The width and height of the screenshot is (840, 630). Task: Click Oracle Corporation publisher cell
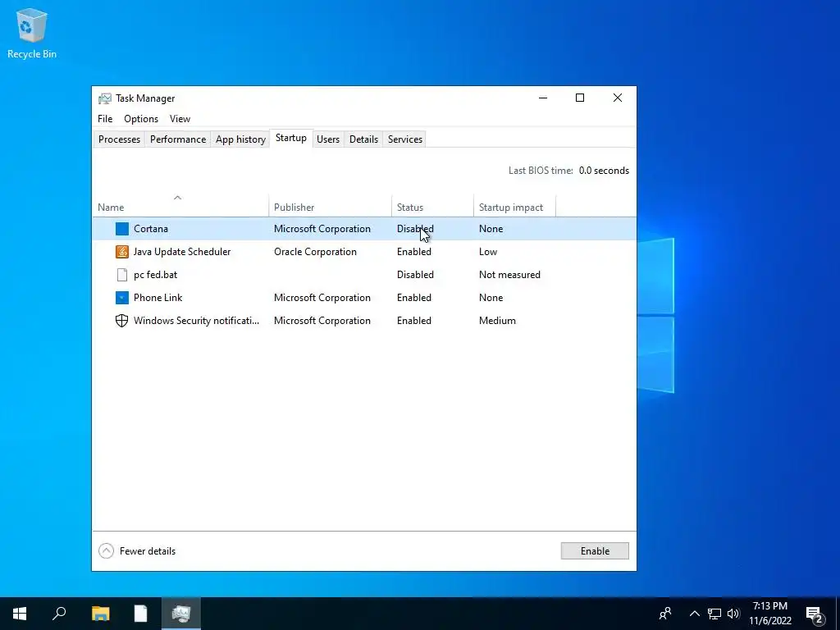pos(315,252)
